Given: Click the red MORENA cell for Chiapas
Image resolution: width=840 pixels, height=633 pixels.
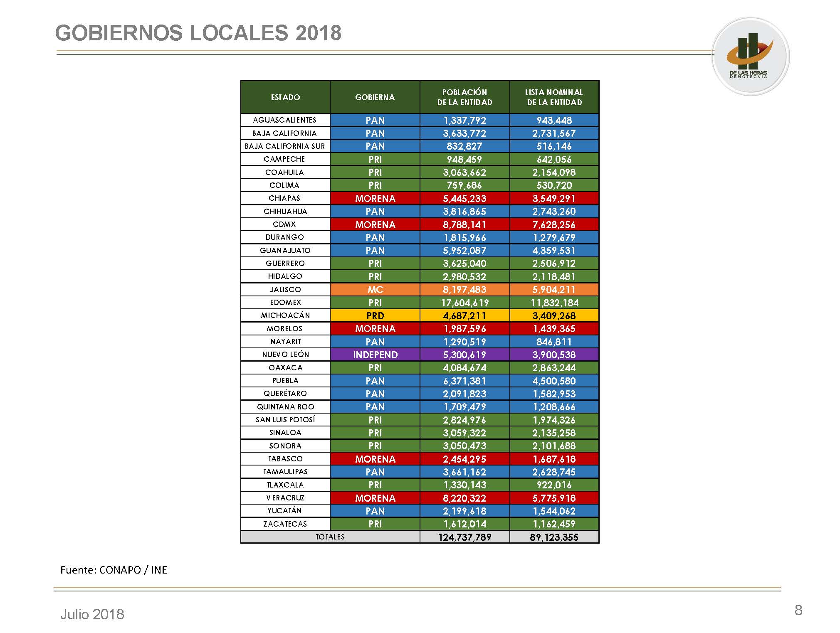Looking at the screenshot, I should 375,198.
